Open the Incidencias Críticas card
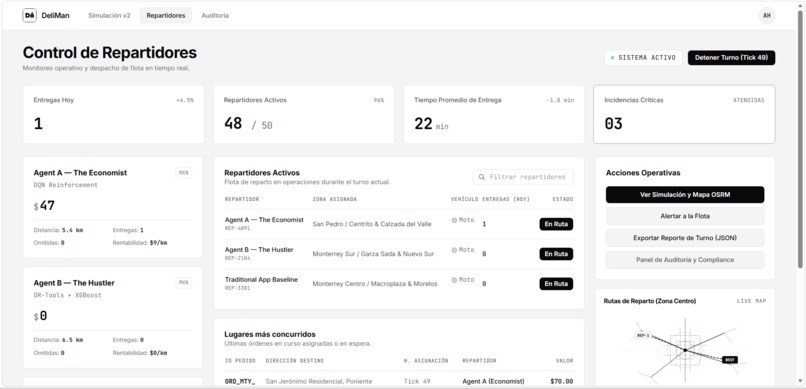This screenshot has width=806, height=389. click(684, 114)
